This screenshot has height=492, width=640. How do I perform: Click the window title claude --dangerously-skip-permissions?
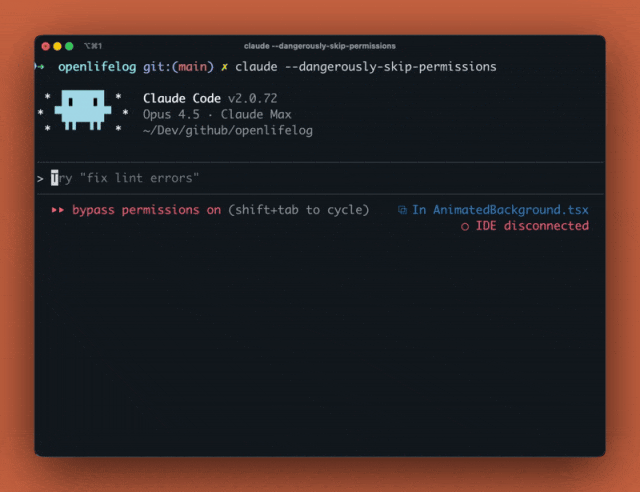[320, 46]
